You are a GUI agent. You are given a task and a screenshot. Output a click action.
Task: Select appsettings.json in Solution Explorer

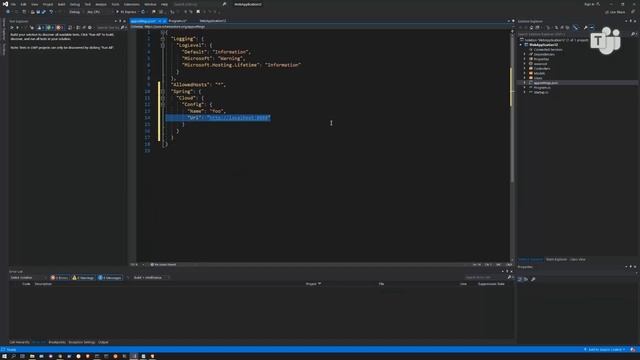(x=545, y=83)
